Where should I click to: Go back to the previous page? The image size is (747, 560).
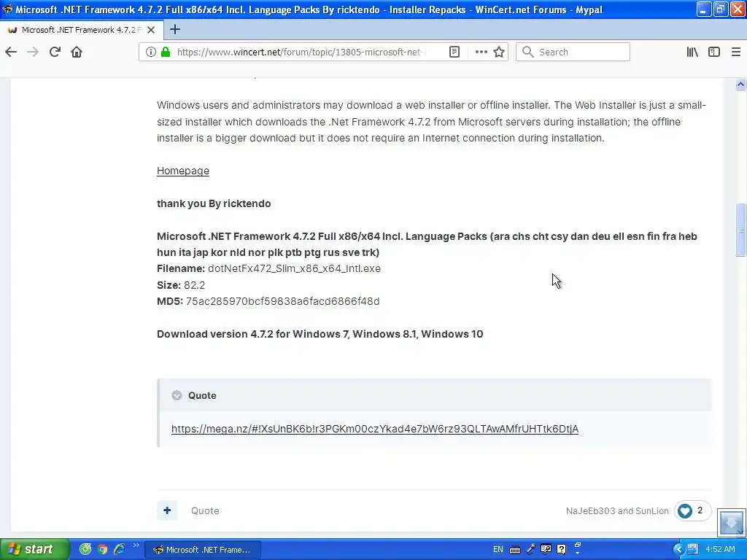(11, 52)
